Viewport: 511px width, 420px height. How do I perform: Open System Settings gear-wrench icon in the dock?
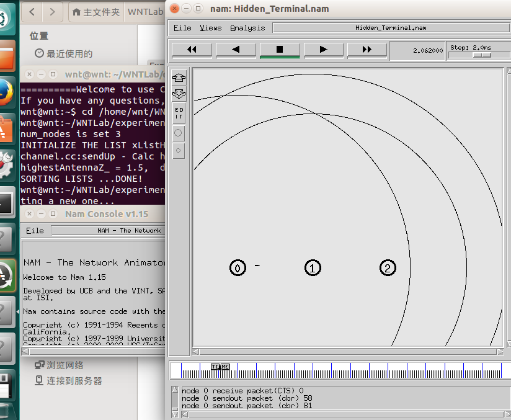click(x=7, y=166)
